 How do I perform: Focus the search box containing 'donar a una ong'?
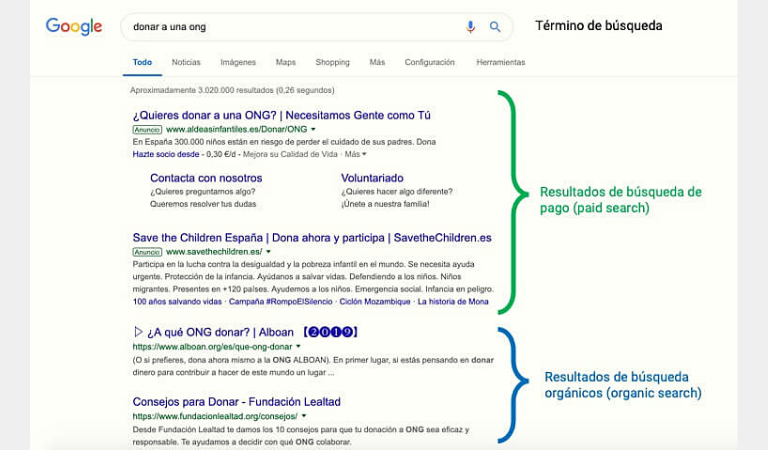coord(316,27)
